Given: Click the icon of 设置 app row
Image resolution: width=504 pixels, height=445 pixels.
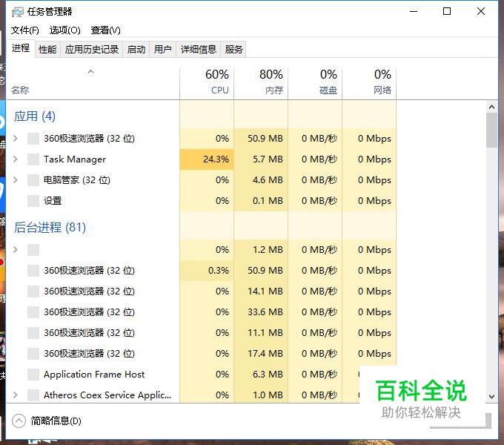Looking at the screenshot, I should pos(33,201).
